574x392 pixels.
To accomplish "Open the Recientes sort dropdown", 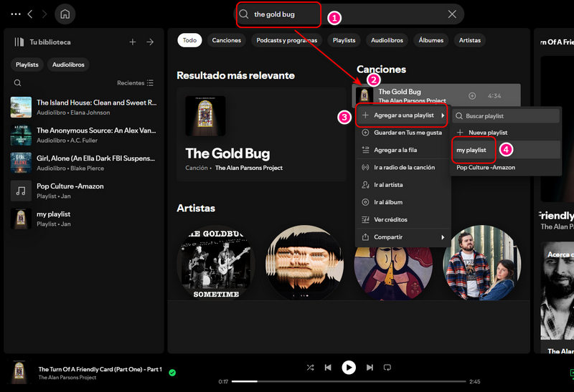I will [135, 82].
